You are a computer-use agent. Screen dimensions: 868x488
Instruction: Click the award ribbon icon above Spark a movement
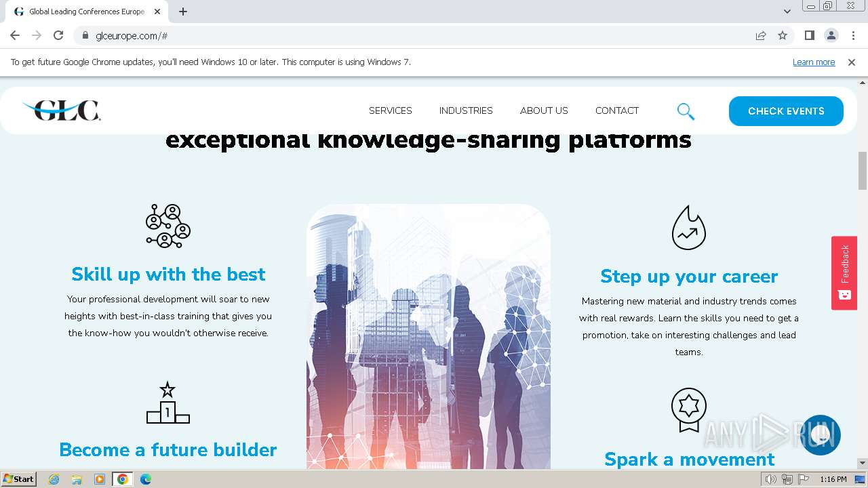[689, 410]
